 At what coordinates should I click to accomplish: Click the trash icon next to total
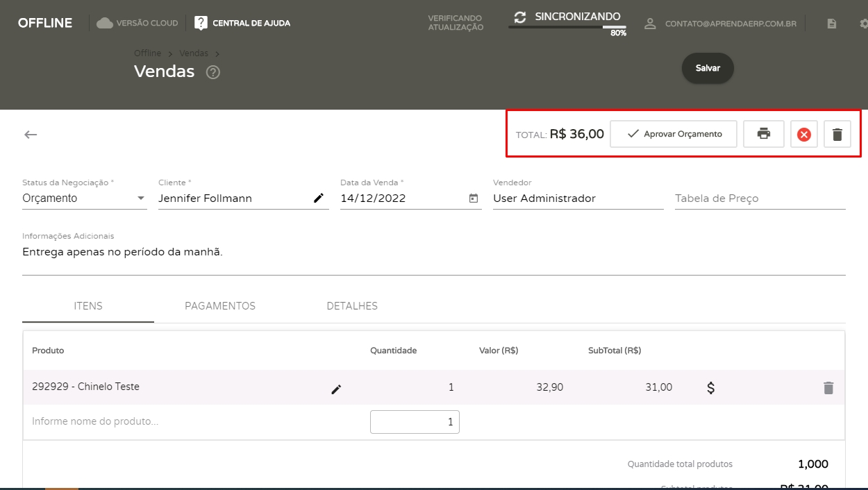point(837,135)
